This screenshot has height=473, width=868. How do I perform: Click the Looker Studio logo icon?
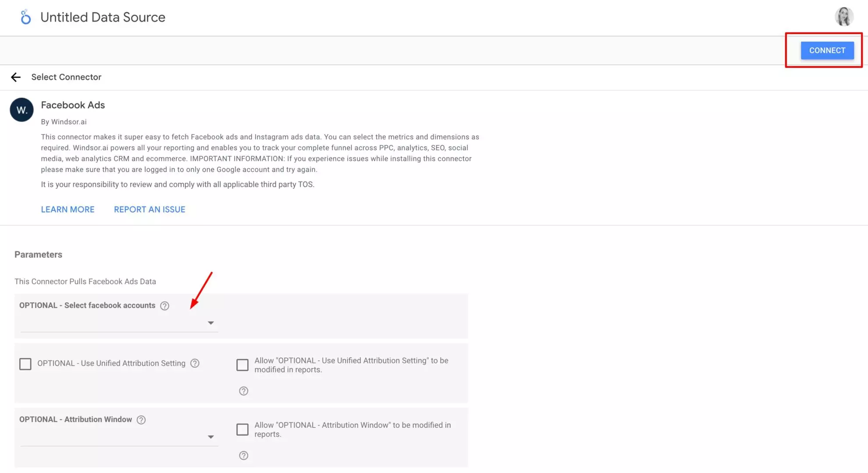[x=25, y=17]
